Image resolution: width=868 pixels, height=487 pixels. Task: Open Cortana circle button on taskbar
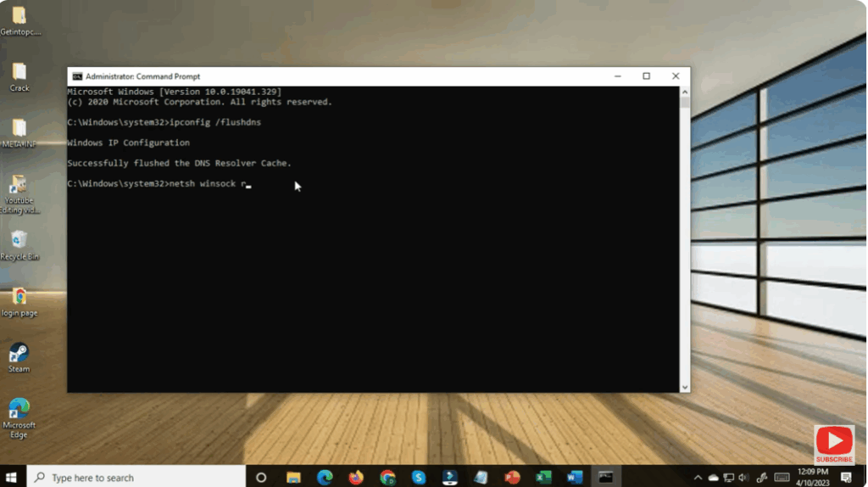coord(261,477)
